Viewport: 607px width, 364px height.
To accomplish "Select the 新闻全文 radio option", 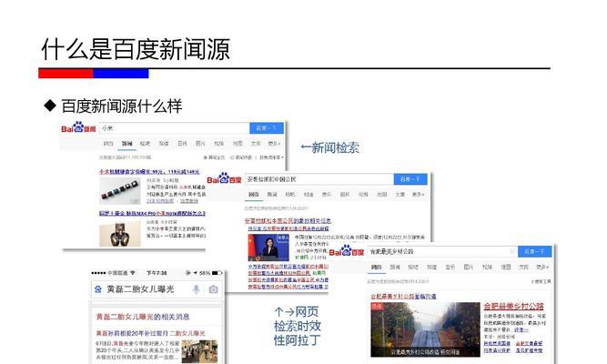I will click(x=214, y=157).
